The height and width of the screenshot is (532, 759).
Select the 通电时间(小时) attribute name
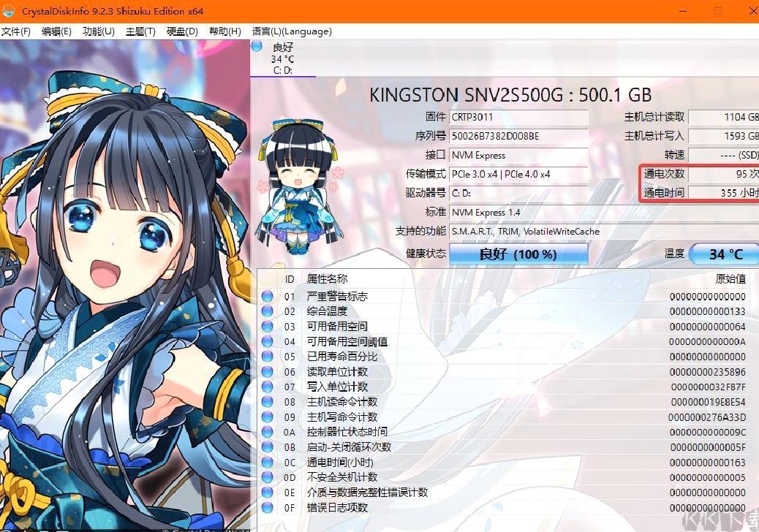tap(340, 462)
